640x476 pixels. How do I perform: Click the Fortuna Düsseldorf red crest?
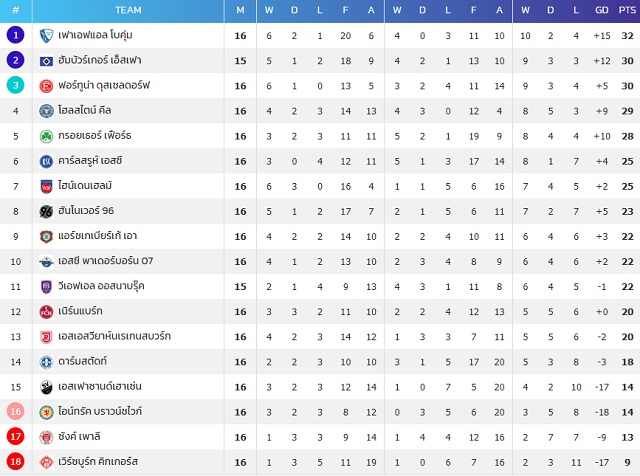[x=46, y=86]
